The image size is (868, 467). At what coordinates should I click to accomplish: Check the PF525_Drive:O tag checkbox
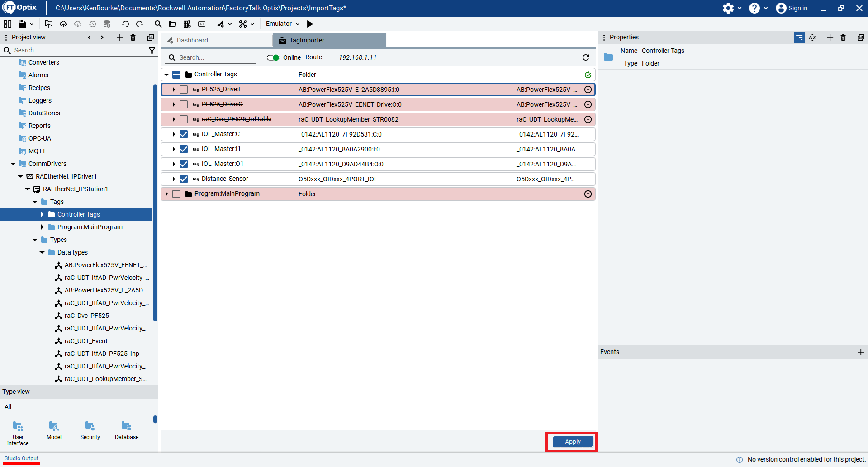coord(184,104)
